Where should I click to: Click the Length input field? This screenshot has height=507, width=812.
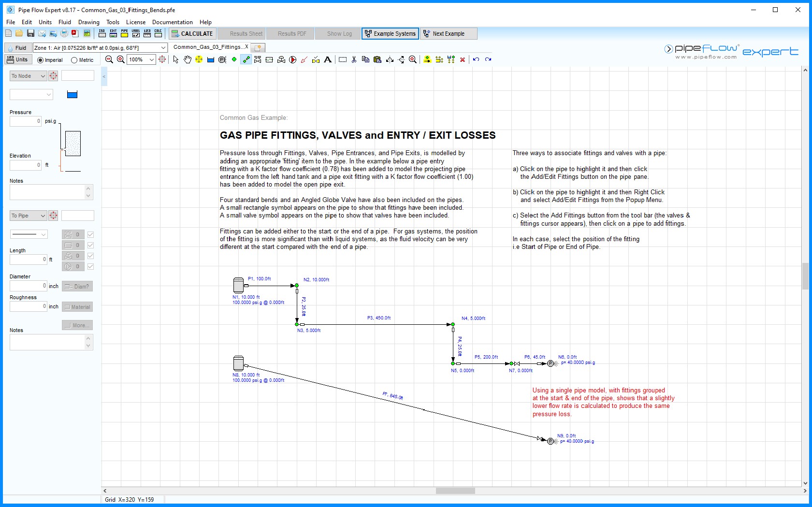pyautogui.click(x=29, y=260)
